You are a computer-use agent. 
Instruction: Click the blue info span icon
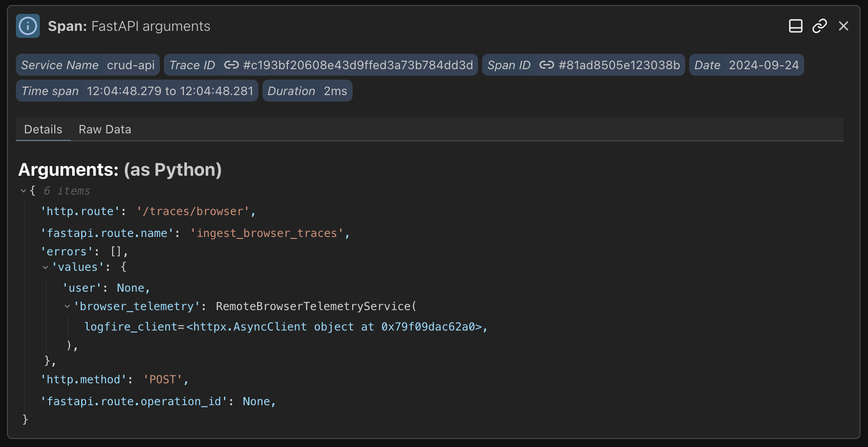point(28,26)
